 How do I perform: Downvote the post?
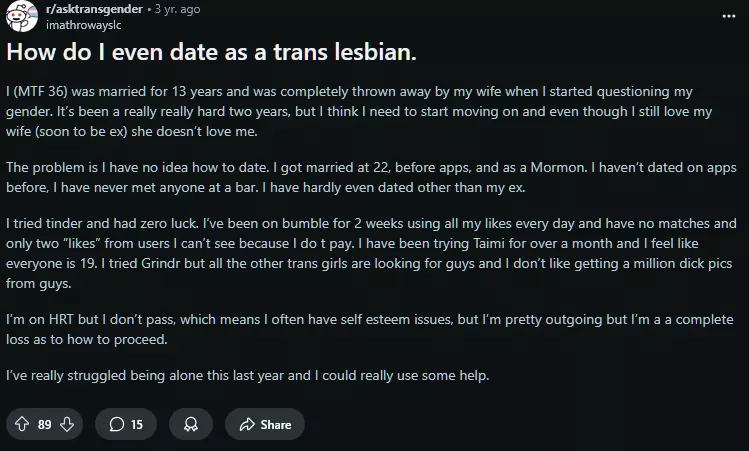point(67,424)
